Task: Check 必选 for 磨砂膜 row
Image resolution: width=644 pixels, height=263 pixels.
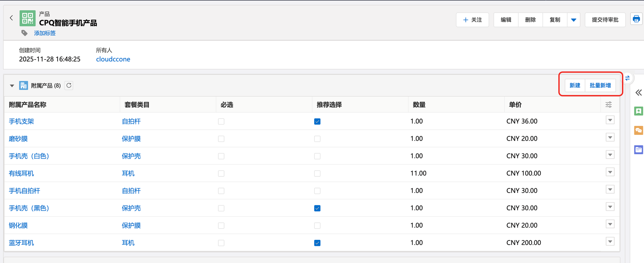Action: (x=221, y=139)
